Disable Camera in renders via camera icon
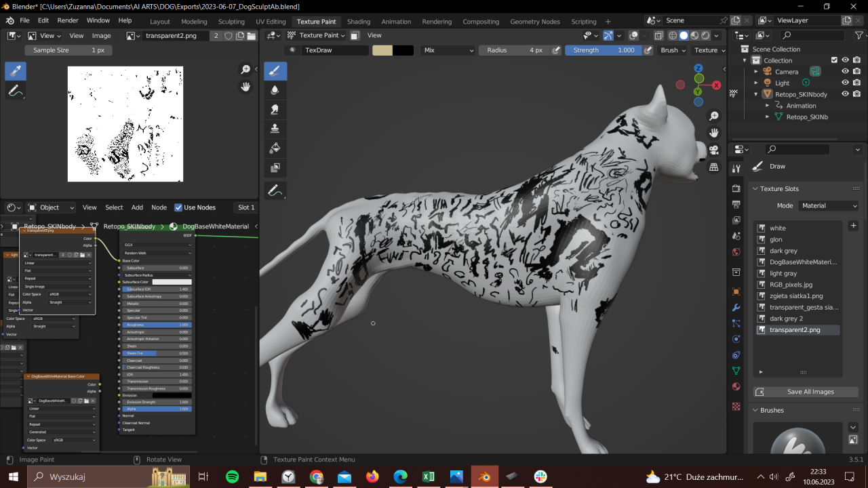 858,71
